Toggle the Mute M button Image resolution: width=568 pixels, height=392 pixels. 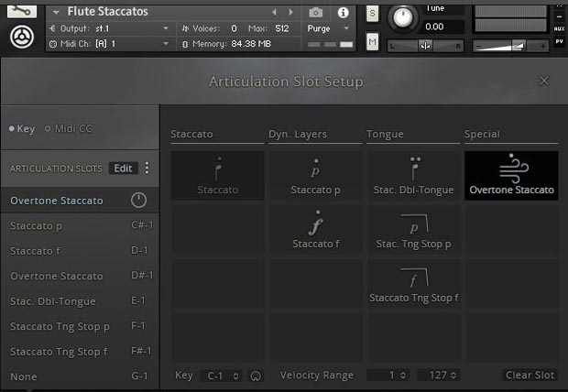[373, 42]
